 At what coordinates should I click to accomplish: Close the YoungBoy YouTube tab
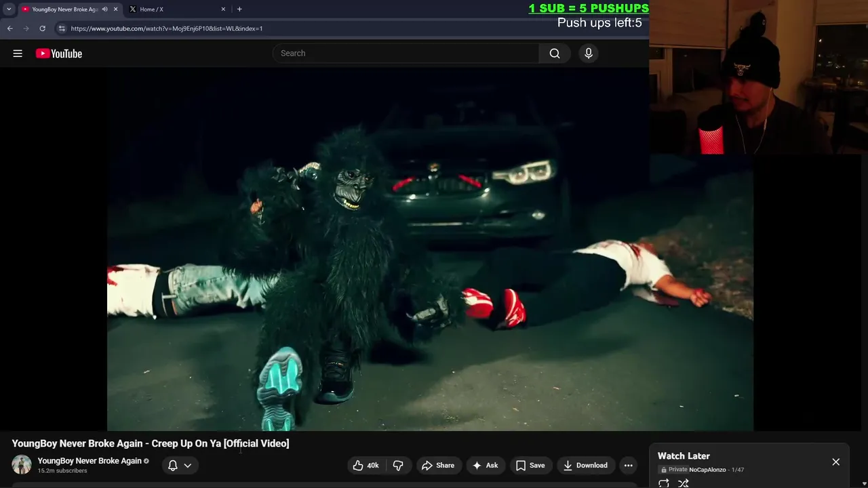coord(115,9)
